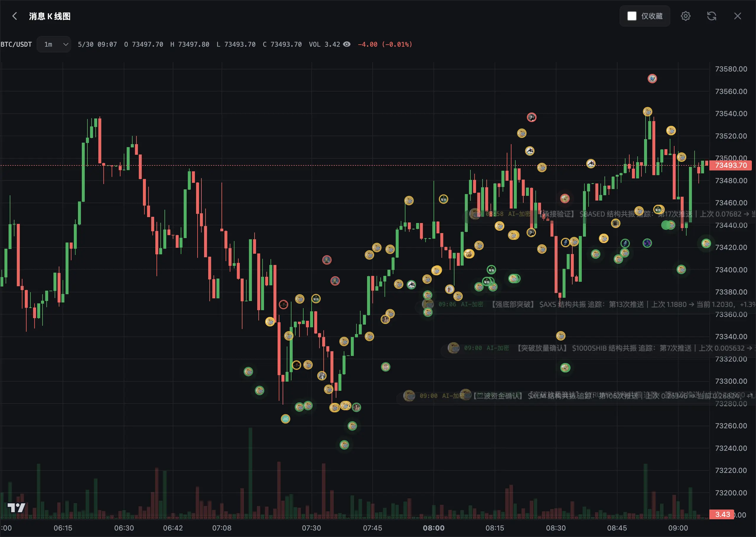Click the low value L 73493.70
The width and height of the screenshot is (756, 537).
tap(236, 44)
